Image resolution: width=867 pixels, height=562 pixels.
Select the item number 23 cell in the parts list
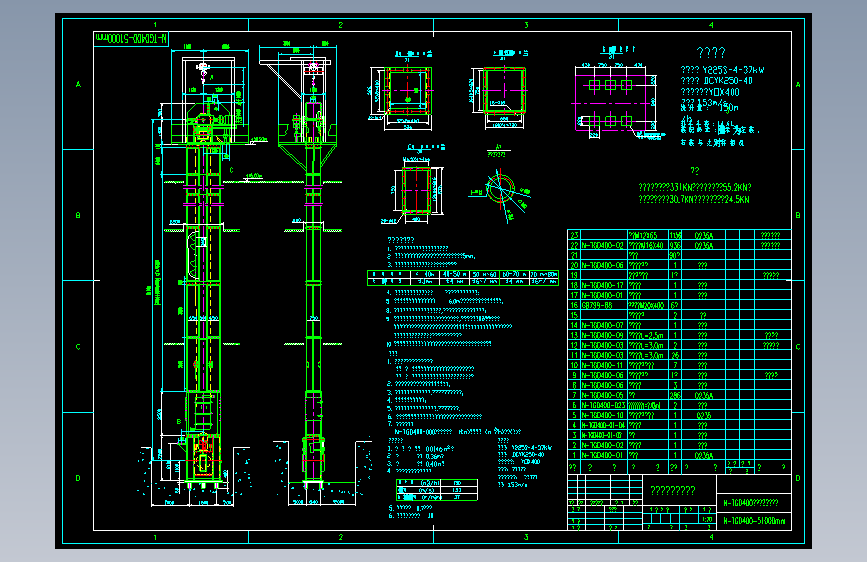(x=574, y=235)
